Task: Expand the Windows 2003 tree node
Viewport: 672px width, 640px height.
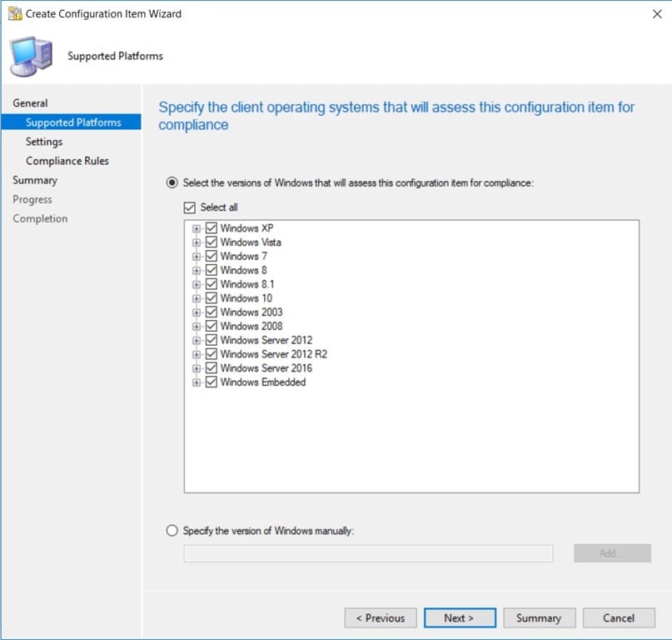Action: 197,312
